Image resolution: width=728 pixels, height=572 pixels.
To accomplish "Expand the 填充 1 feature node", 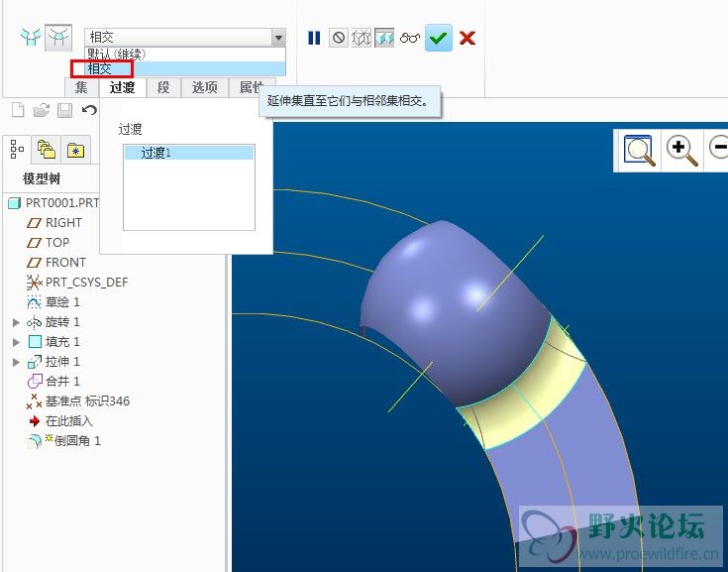I will 16,342.
